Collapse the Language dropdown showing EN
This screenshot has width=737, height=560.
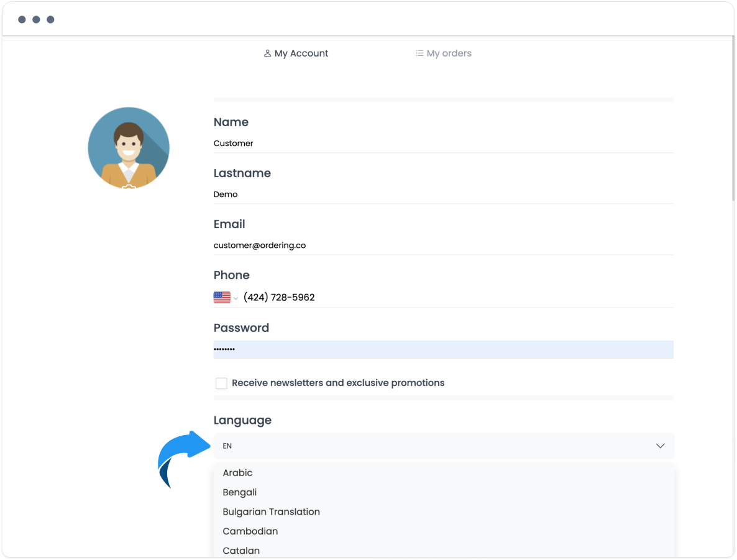tap(444, 446)
